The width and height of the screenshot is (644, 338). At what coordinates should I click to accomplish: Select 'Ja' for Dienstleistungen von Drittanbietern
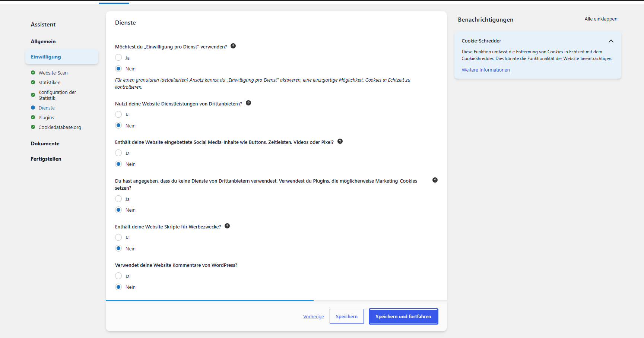tap(118, 114)
